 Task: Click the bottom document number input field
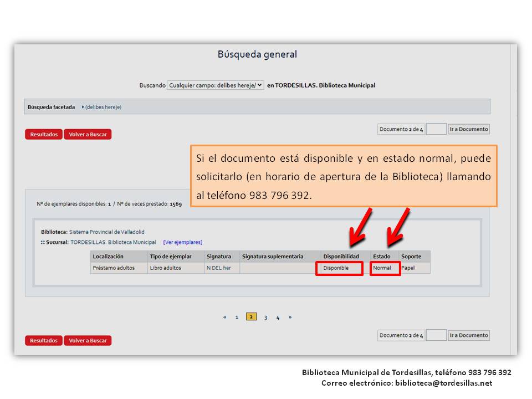(436, 335)
